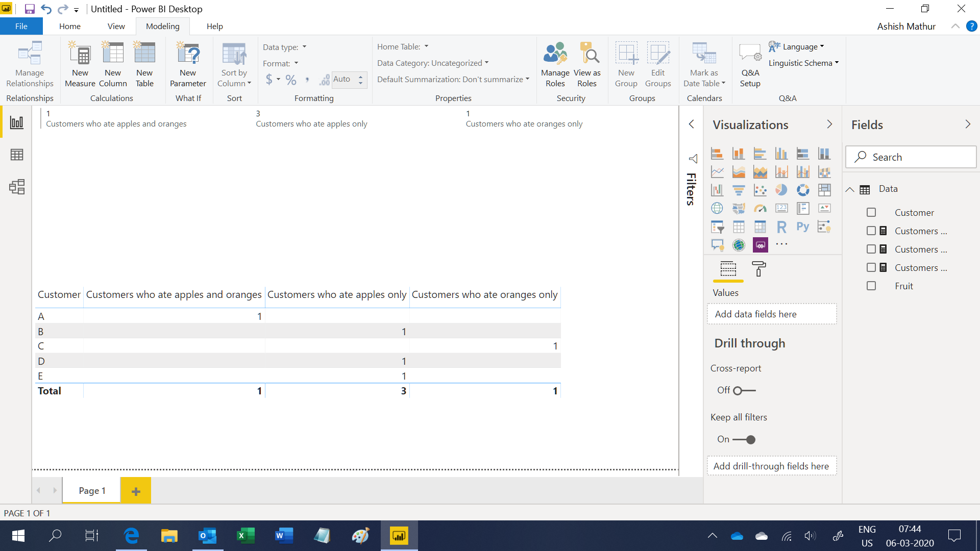Viewport: 980px width, 551px height.
Task: Click the New Measure icon
Action: click(80, 64)
